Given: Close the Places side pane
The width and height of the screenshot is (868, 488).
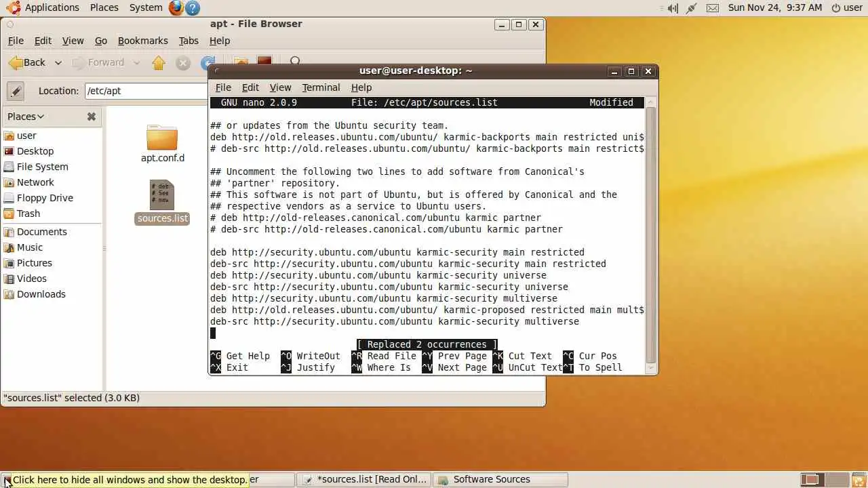Looking at the screenshot, I should 92,117.
